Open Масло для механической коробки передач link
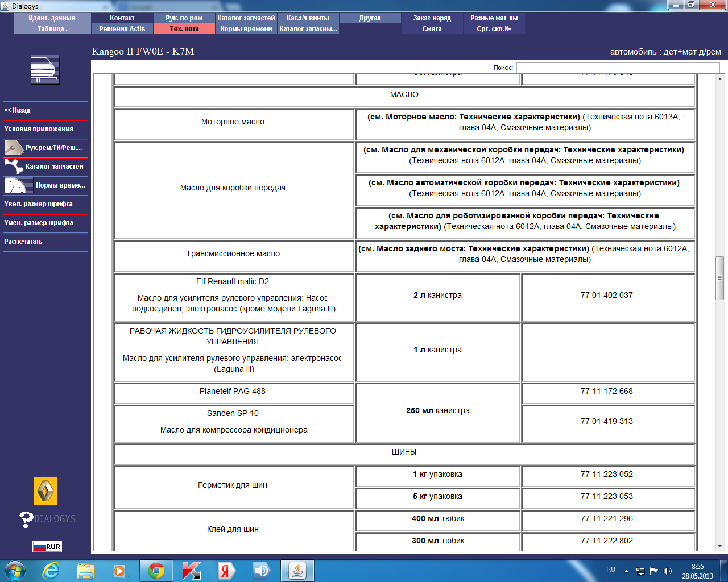The height and width of the screenshot is (582, 728). (x=524, y=149)
